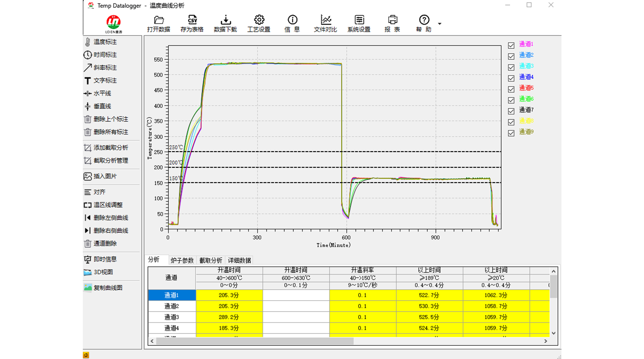Click the 存为表格 CSV icon

coord(192,20)
